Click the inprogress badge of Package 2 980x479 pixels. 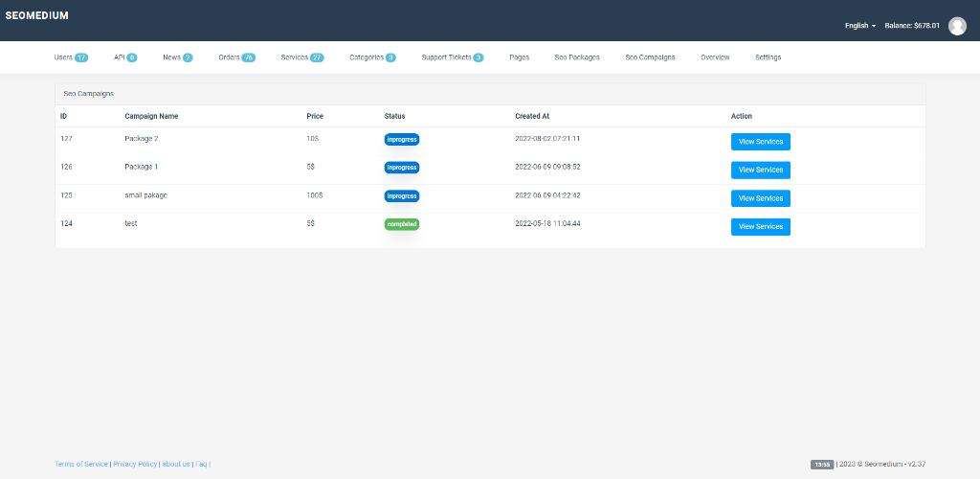click(402, 140)
